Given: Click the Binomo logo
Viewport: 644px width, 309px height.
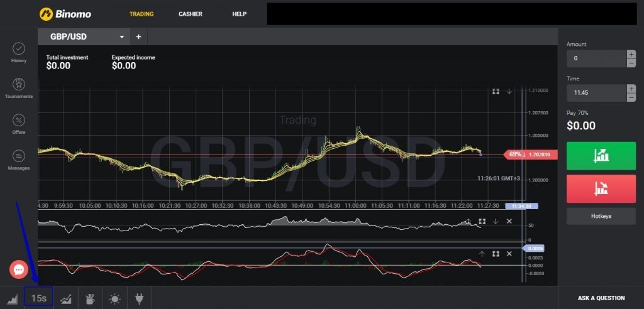Looking at the screenshot, I should (65, 14).
